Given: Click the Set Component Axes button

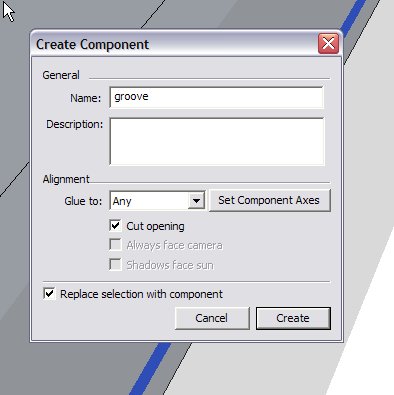Looking at the screenshot, I should (x=269, y=200).
